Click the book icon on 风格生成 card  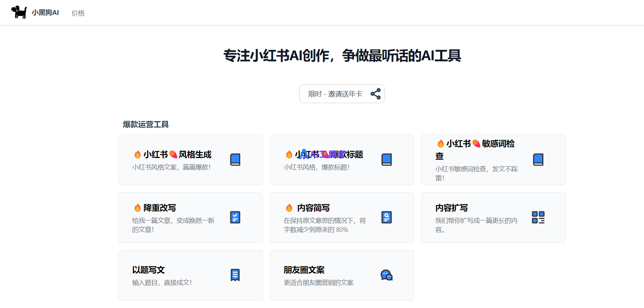pos(235,159)
